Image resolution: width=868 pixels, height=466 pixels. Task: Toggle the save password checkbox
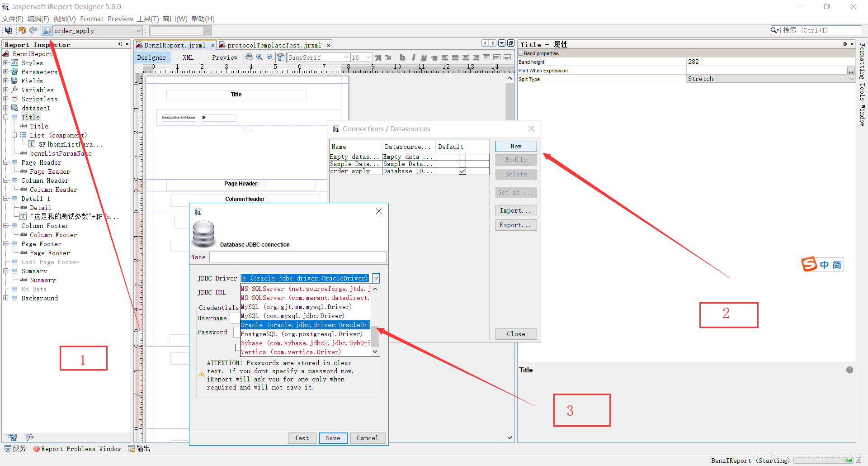237,347
